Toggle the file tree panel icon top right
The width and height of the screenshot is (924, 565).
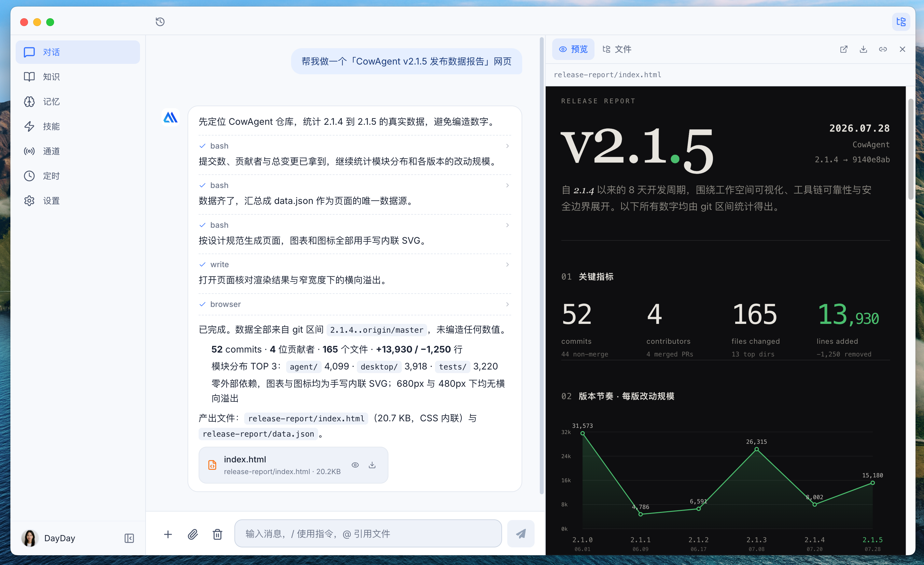pyautogui.click(x=901, y=22)
